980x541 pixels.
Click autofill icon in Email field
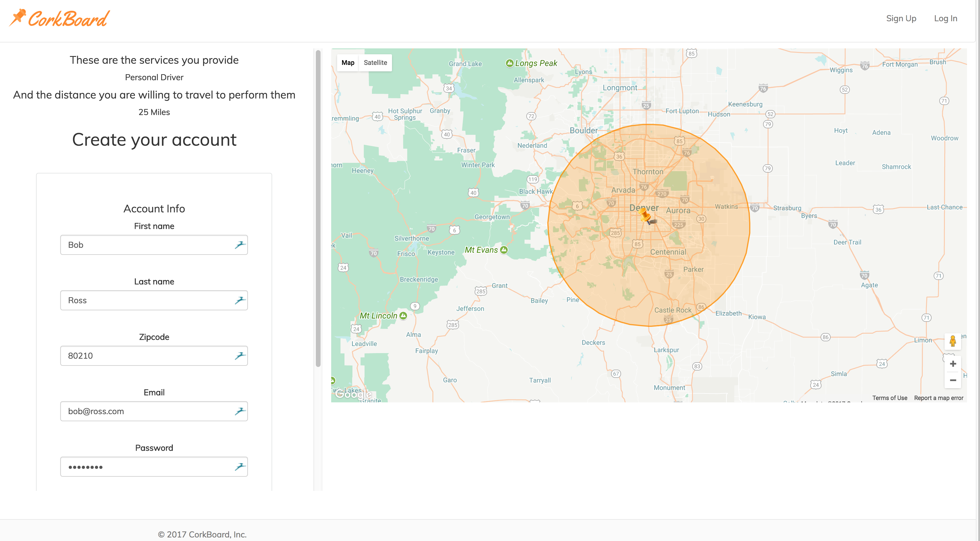point(240,411)
